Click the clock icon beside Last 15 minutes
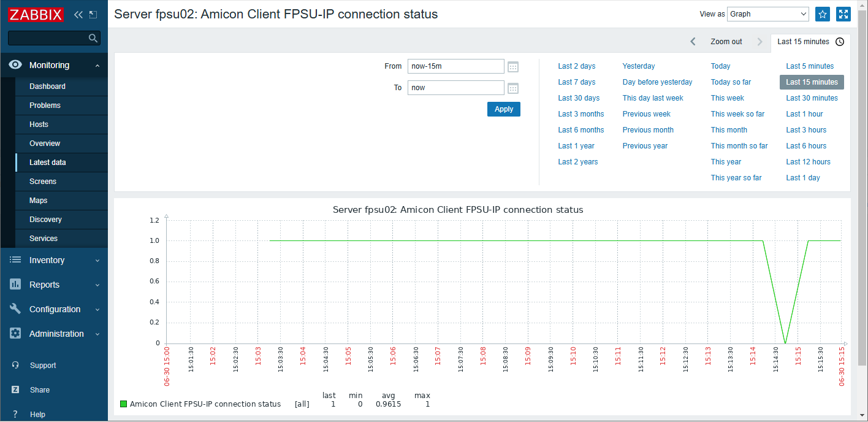Screen dimensions: 868x422 (x=840, y=42)
